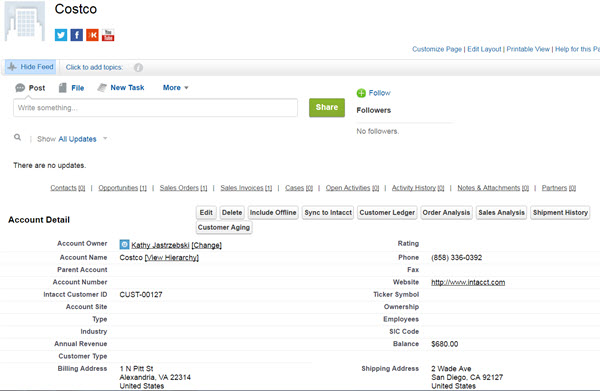Screen dimensions: 600x391
Task: Open the Customer Aging button
Action: click(x=224, y=228)
